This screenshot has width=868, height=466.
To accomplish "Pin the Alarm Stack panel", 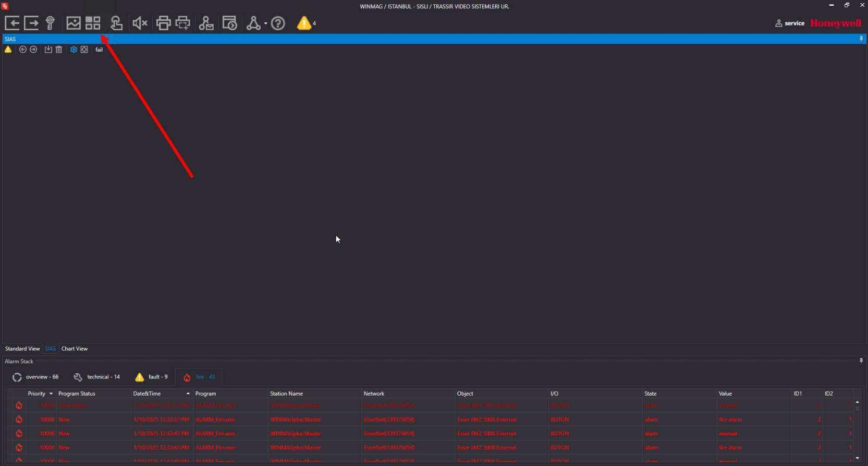I will (861, 361).
